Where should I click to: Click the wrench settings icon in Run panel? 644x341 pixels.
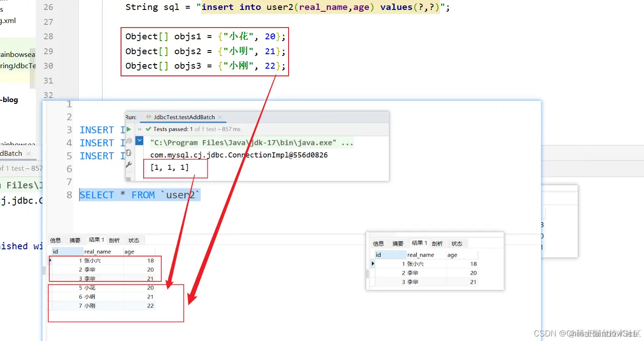point(129,165)
